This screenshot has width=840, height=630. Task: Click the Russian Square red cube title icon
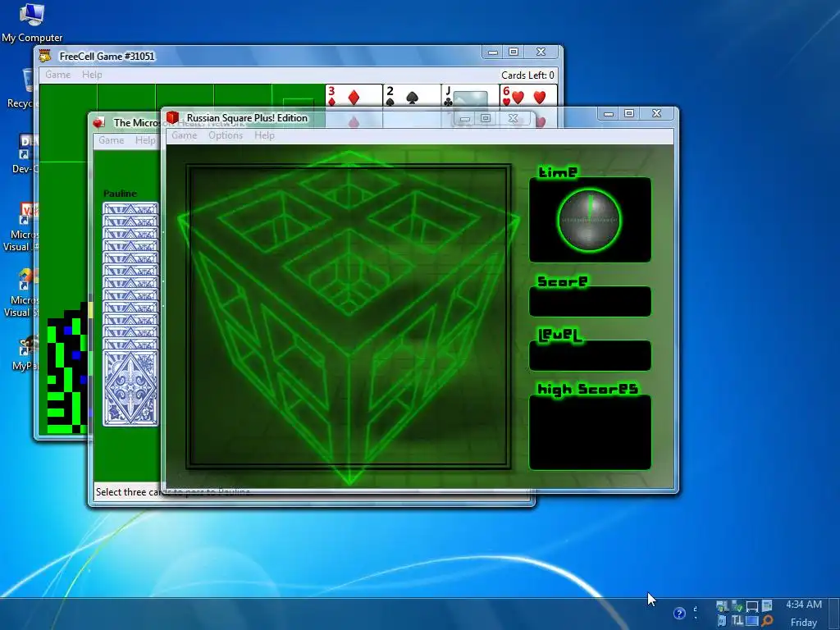(x=172, y=117)
